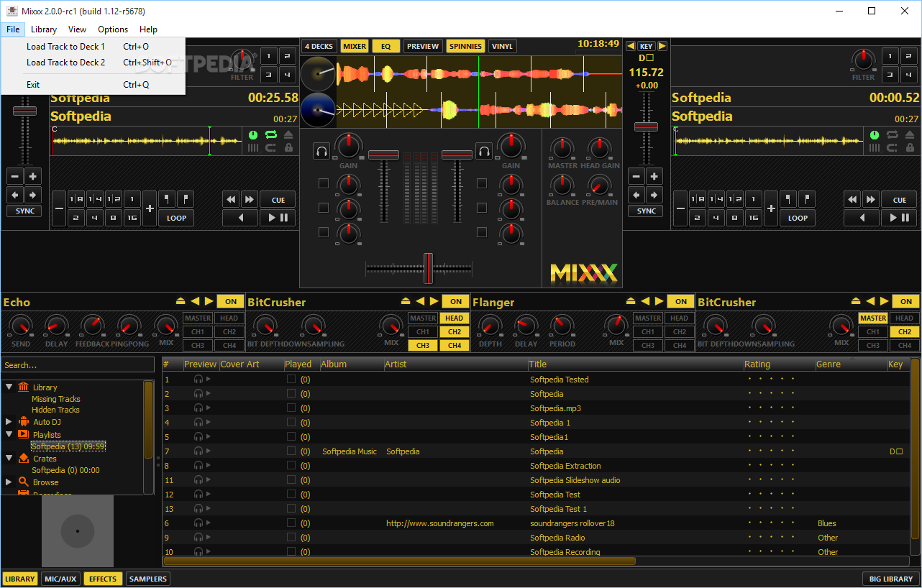The image size is (922, 588).
Task: Click the library Search field
Action: [78, 365]
